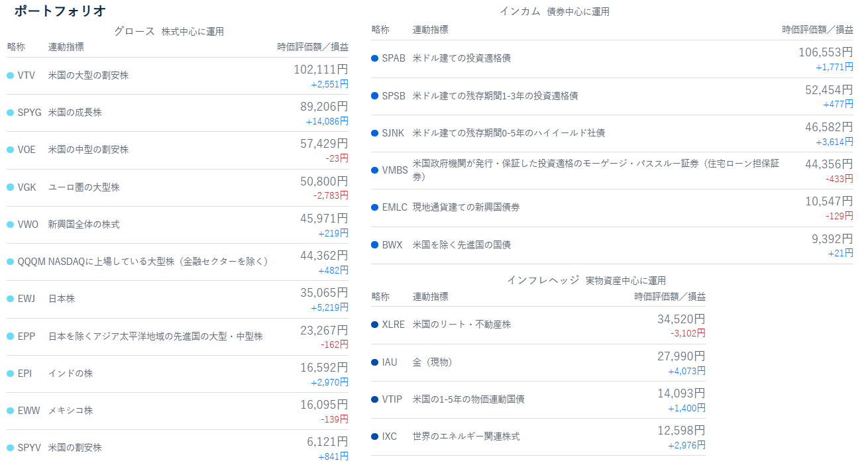Click SPYV valuation 6,121円
The image size is (868, 465).
point(327,442)
